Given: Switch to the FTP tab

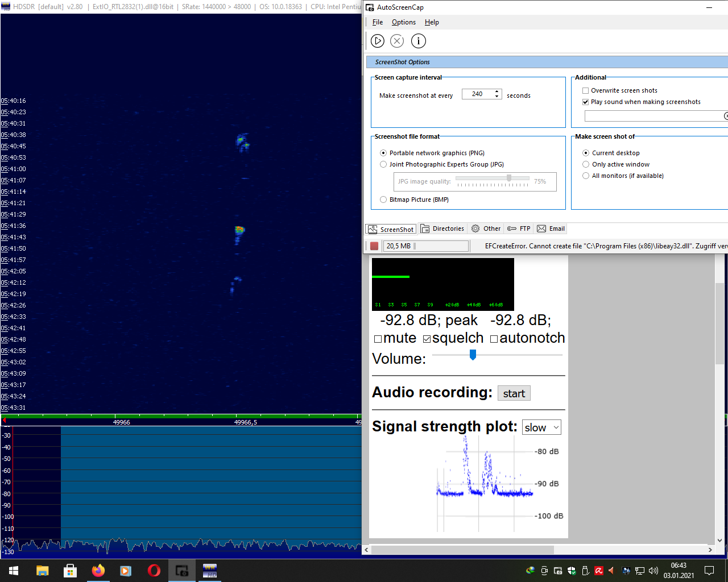Looking at the screenshot, I should 519,228.
